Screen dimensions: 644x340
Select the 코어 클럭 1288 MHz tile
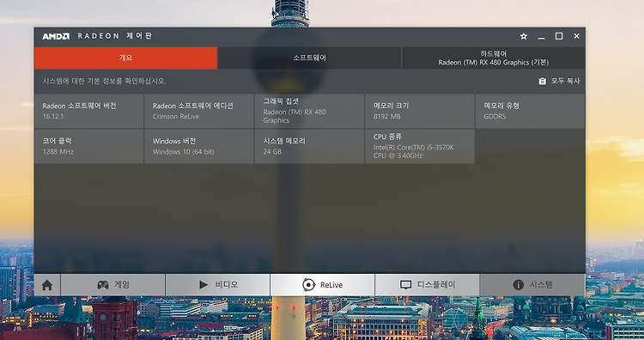(89, 147)
